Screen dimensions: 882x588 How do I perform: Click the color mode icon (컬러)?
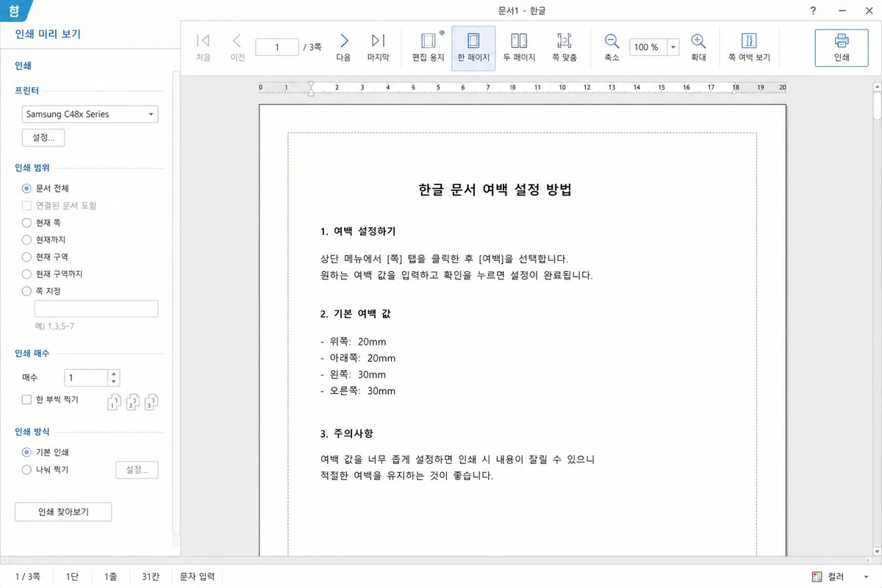[817, 577]
